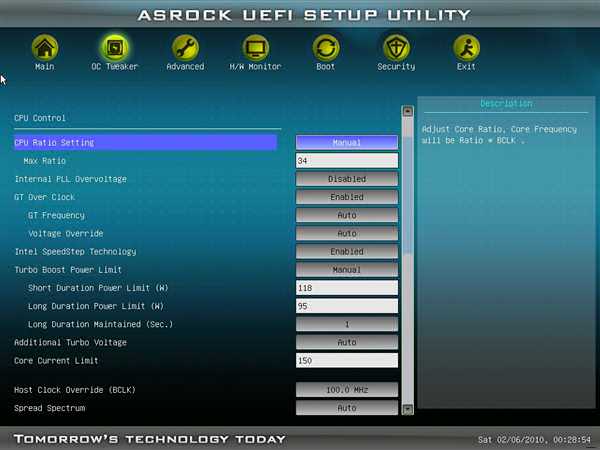Open GT Over Clock Enabled dropdown

pos(347,197)
